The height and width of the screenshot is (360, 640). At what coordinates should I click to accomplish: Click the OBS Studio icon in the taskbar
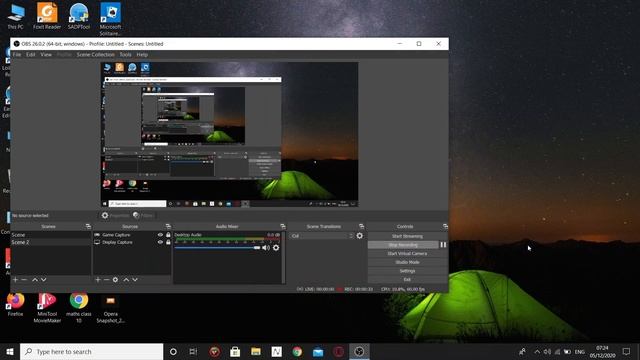pyautogui.click(x=359, y=351)
